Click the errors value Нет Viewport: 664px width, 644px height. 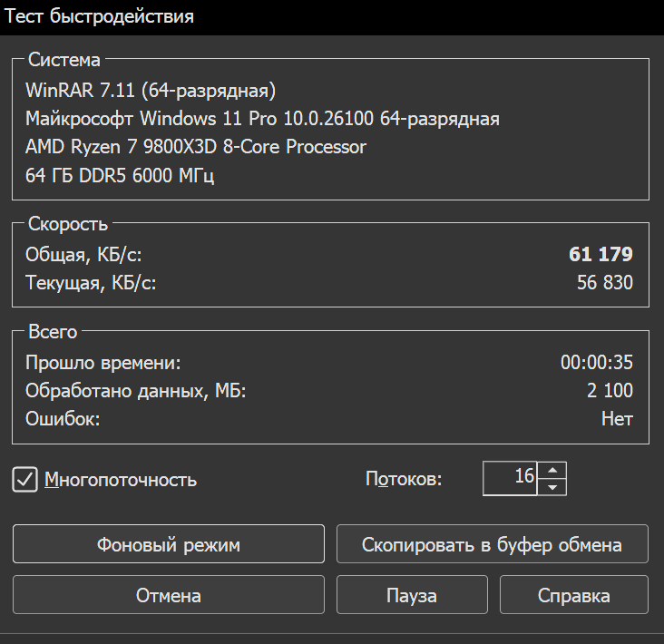(x=617, y=419)
